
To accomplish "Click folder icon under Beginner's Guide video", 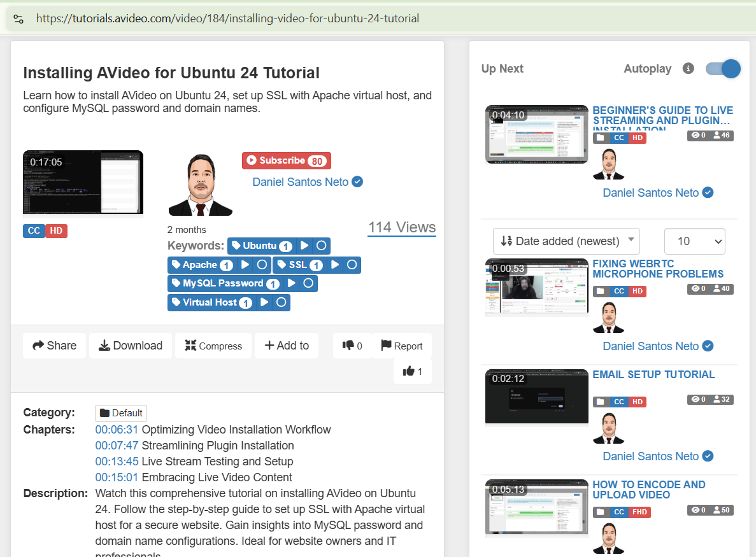I will tap(601, 137).
